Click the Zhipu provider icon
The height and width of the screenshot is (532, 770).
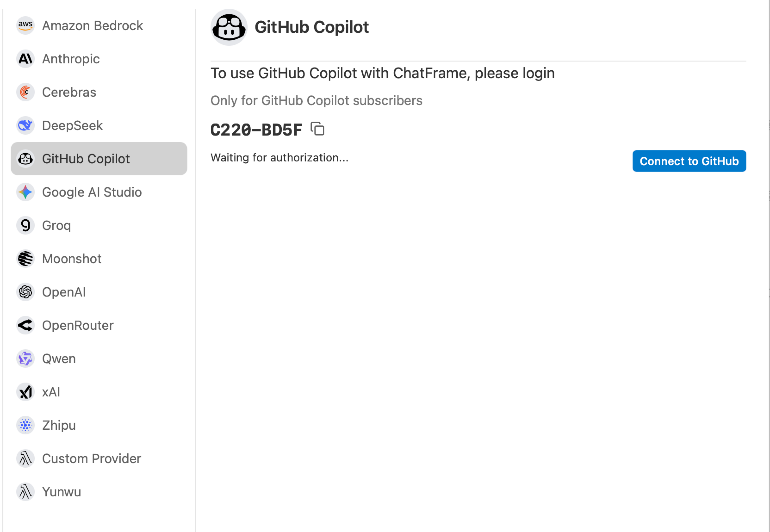coord(25,425)
